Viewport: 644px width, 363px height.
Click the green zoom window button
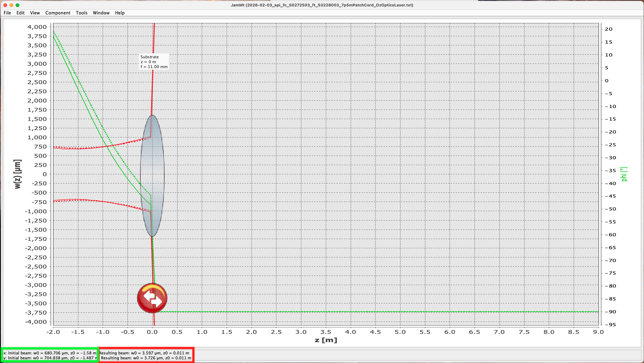18,5
